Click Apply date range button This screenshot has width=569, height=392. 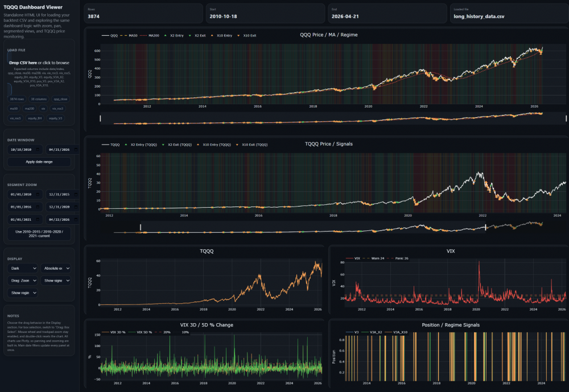click(40, 162)
